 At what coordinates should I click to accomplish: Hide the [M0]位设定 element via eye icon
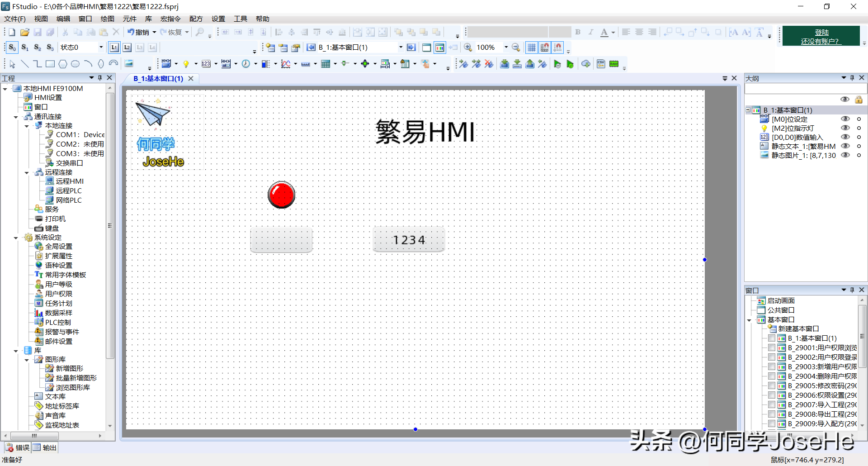pyautogui.click(x=844, y=119)
